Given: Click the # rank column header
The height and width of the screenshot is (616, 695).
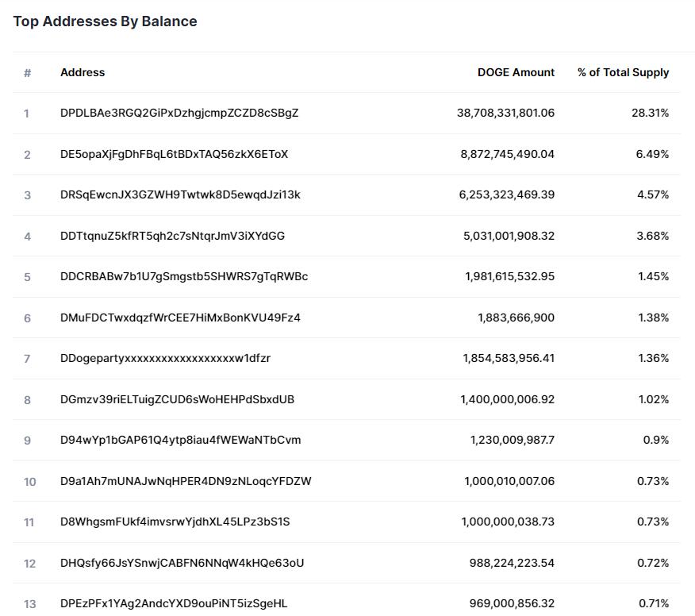Looking at the screenshot, I should tap(27, 73).
